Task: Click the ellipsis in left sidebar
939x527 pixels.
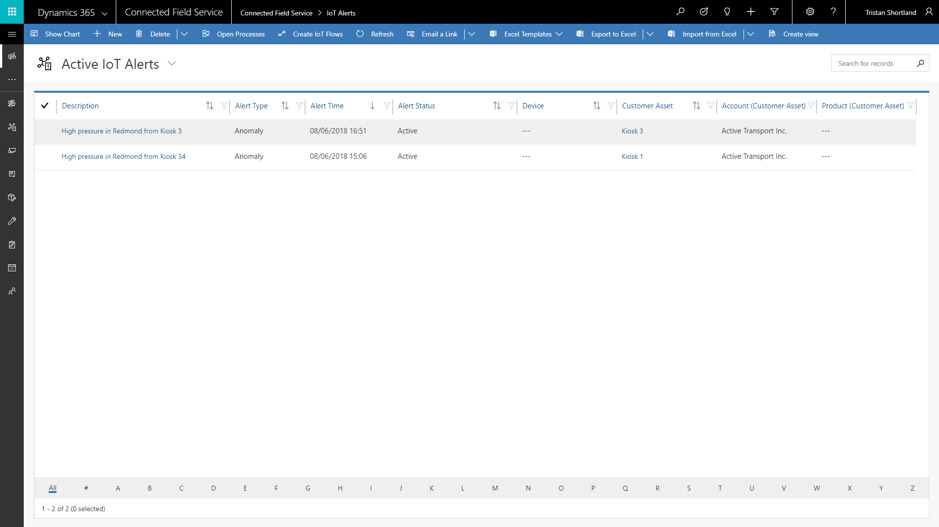Action: [x=11, y=80]
